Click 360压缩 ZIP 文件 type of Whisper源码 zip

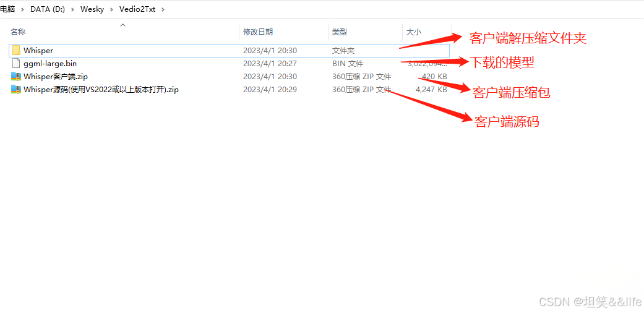(x=361, y=90)
